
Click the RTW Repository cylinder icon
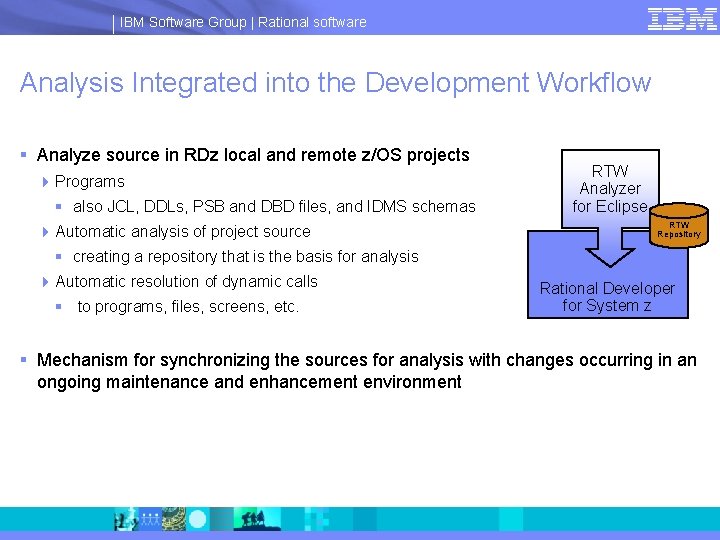679,225
